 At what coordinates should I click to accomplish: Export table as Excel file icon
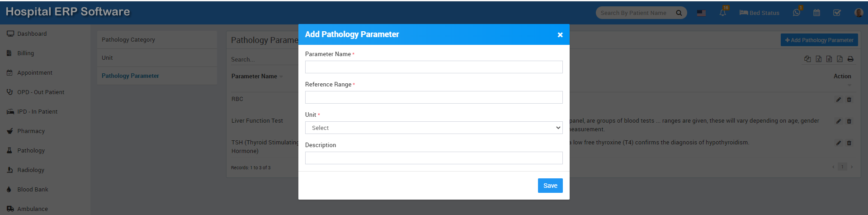818,59
